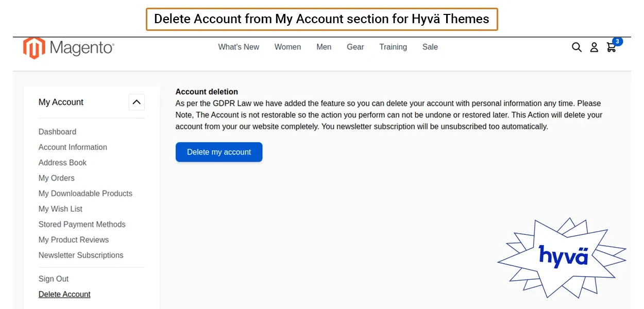Open the search magnifier icon

click(577, 47)
